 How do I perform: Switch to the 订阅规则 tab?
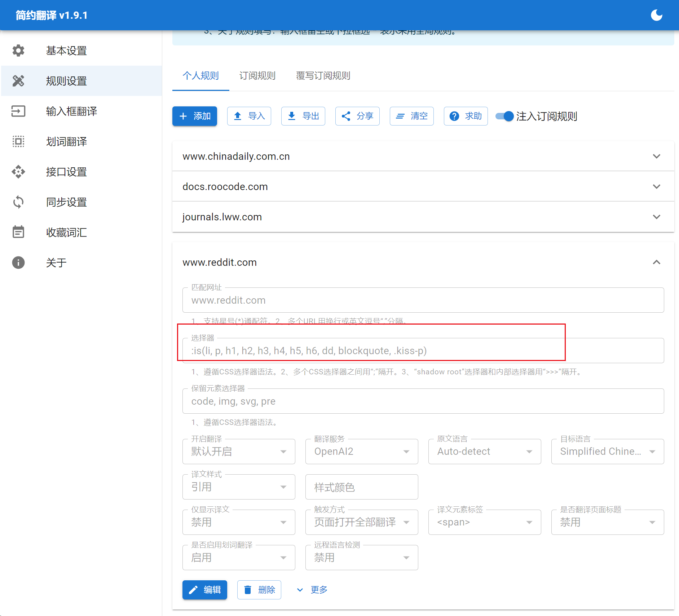(x=257, y=76)
